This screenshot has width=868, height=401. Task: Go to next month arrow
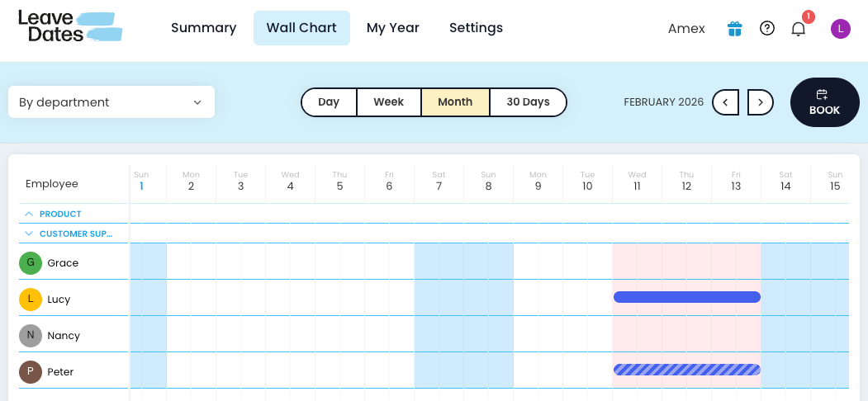click(760, 102)
